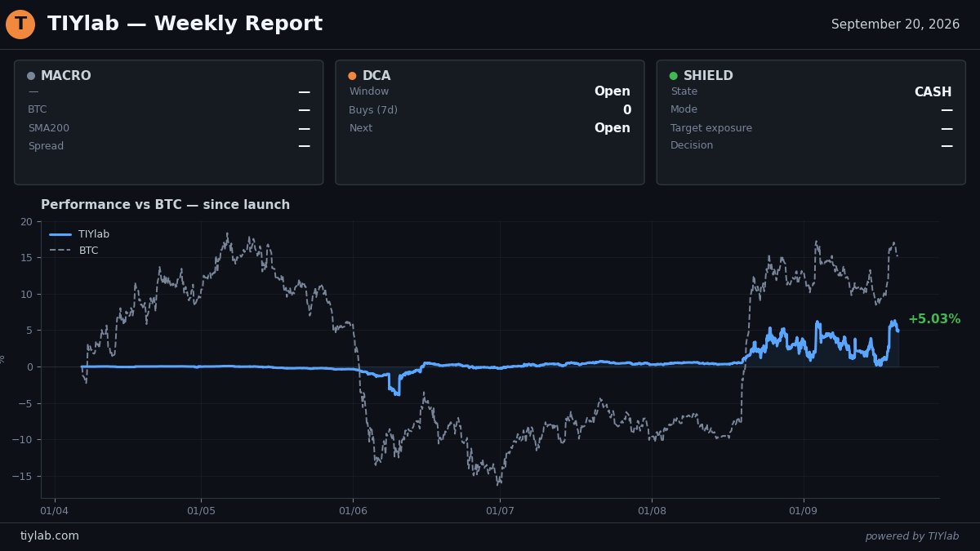Click the 01/05 x-axis label

tap(201, 511)
